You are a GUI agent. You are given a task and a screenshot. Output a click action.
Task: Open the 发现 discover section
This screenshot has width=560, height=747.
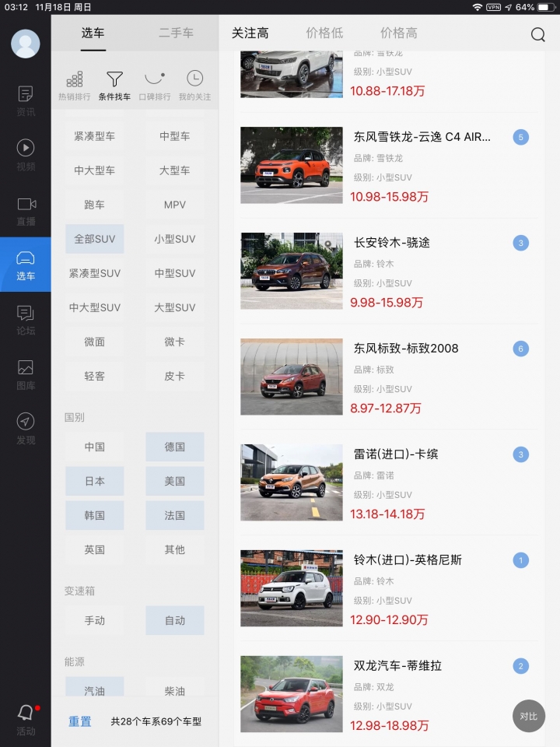click(25, 429)
